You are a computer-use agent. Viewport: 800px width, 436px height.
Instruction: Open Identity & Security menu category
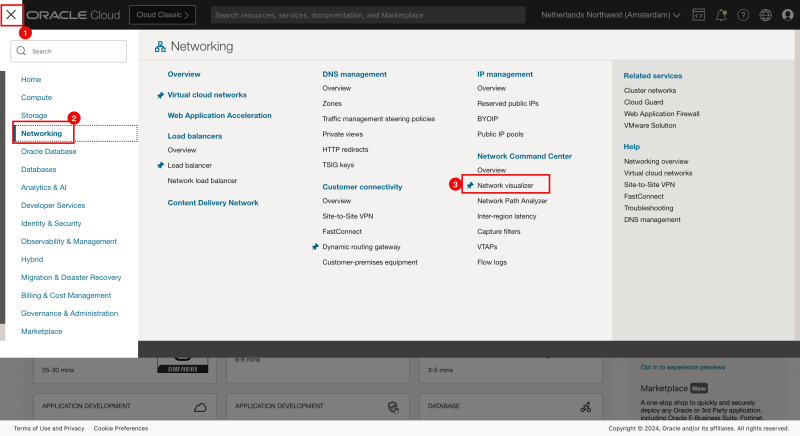click(51, 223)
